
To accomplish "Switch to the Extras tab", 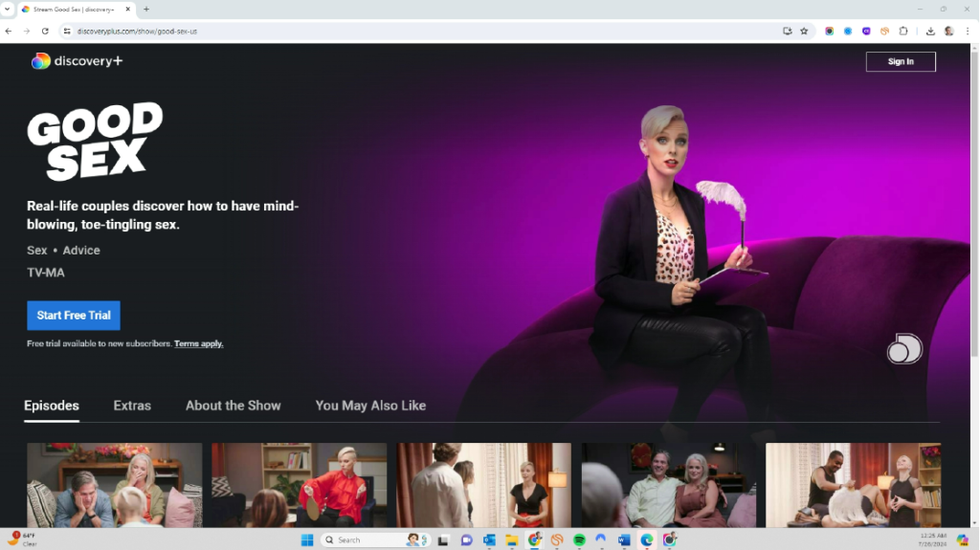I will click(132, 406).
